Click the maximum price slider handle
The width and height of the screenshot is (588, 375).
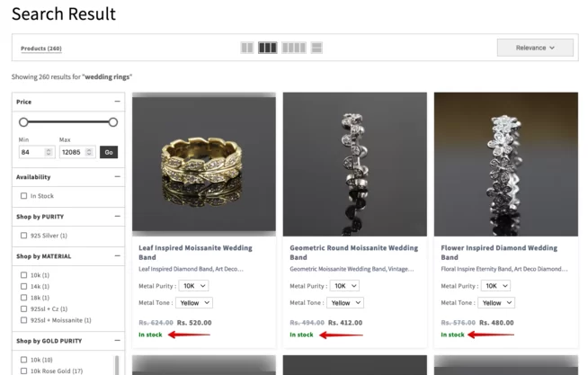click(x=113, y=122)
